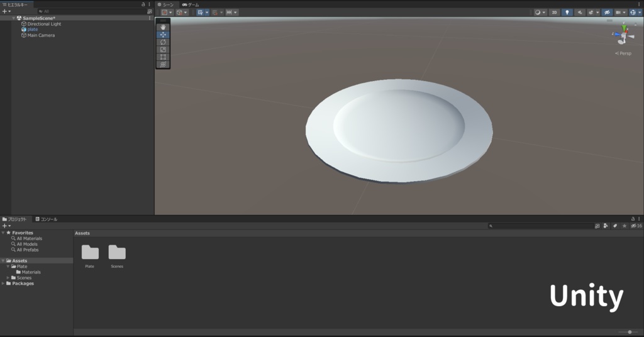
Task: Toggle scene audio mute
Action: tap(580, 13)
